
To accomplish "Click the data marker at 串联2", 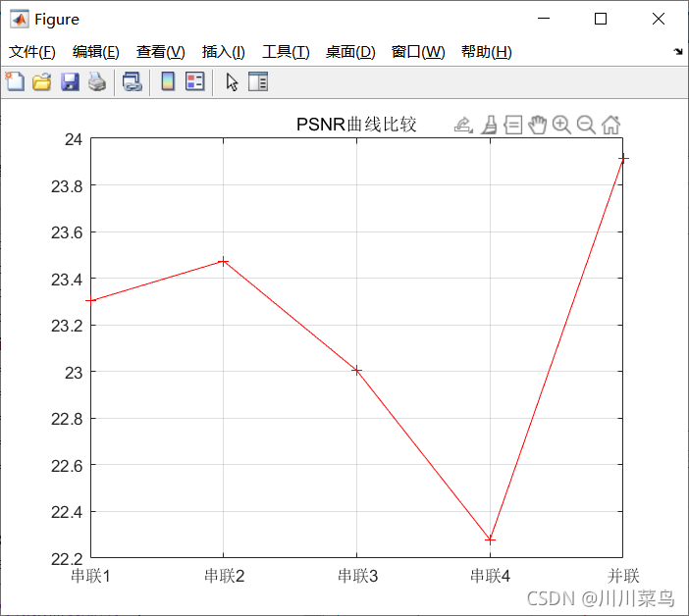I will click(x=223, y=262).
